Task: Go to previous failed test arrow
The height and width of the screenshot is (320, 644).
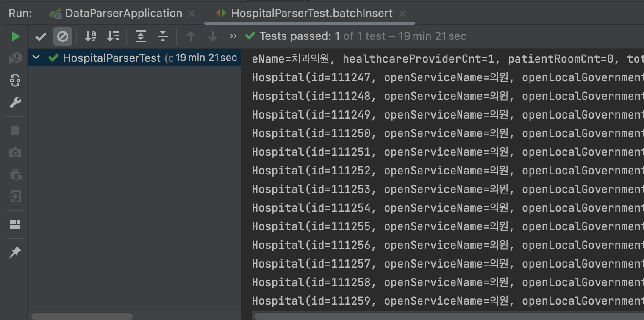Action: [191, 36]
